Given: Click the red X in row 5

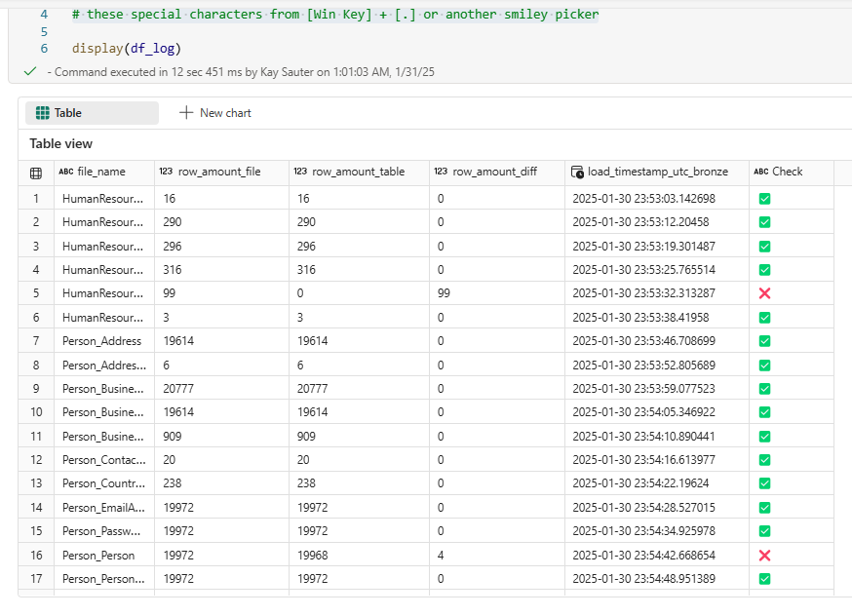Looking at the screenshot, I should [764, 293].
